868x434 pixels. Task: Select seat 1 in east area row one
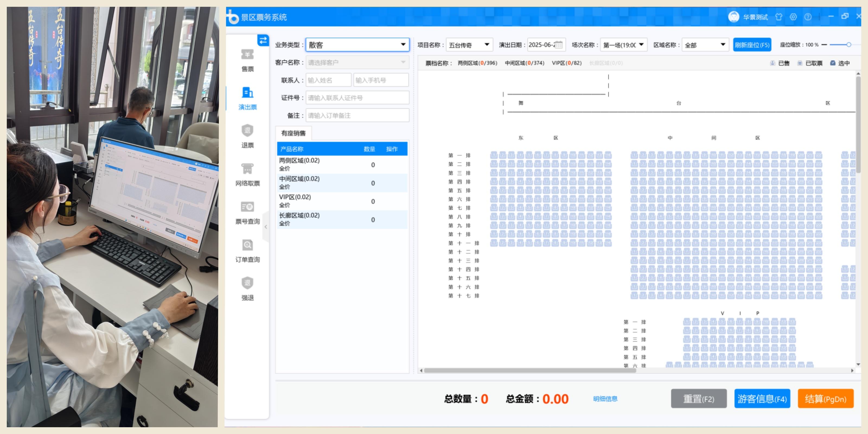click(494, 155)
